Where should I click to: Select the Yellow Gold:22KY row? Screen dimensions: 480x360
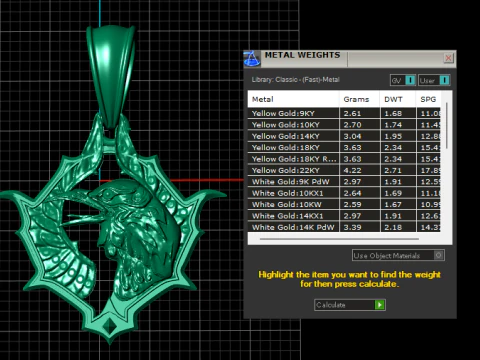point(344,170)
